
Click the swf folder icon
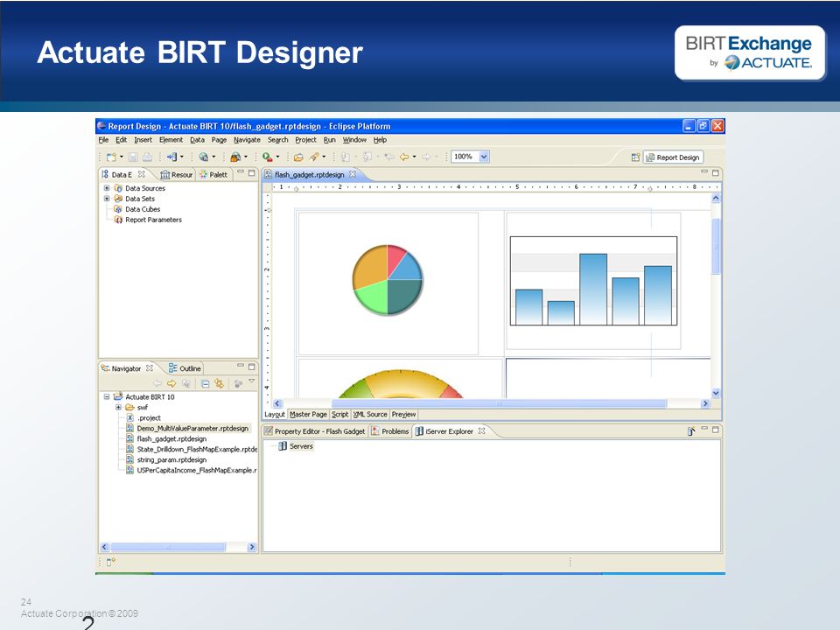pos(129,407)
